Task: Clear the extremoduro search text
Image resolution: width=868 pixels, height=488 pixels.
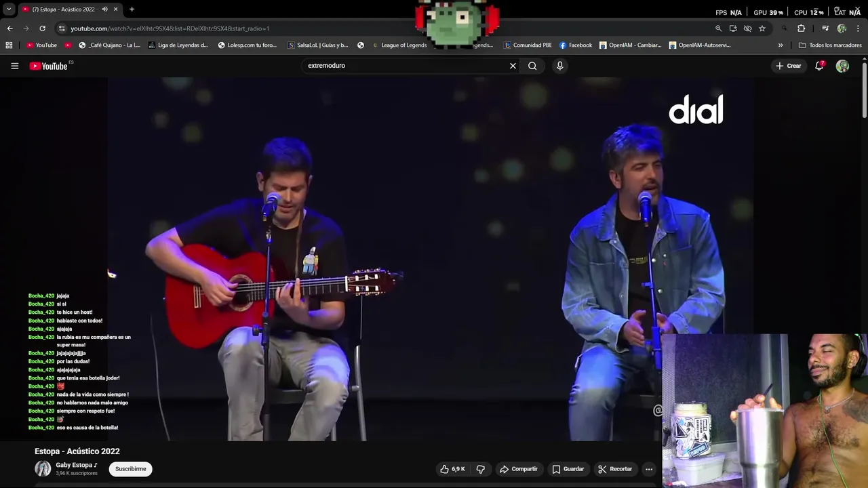Action: click(513, 66)
